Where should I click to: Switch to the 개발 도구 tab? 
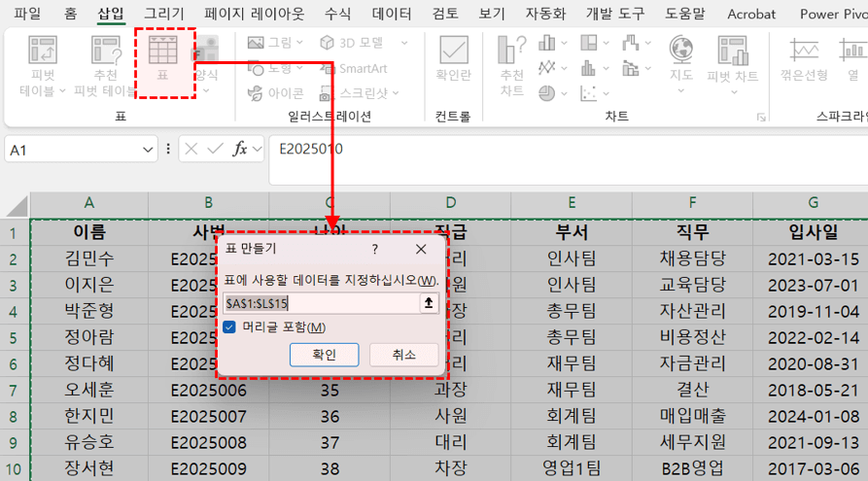click(x=615, y=14)
